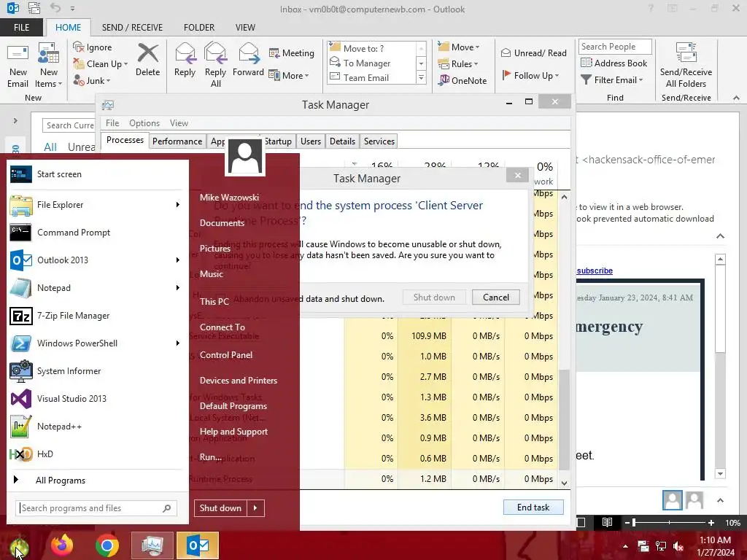Open the Clean Up dropdown

point(100,64)
